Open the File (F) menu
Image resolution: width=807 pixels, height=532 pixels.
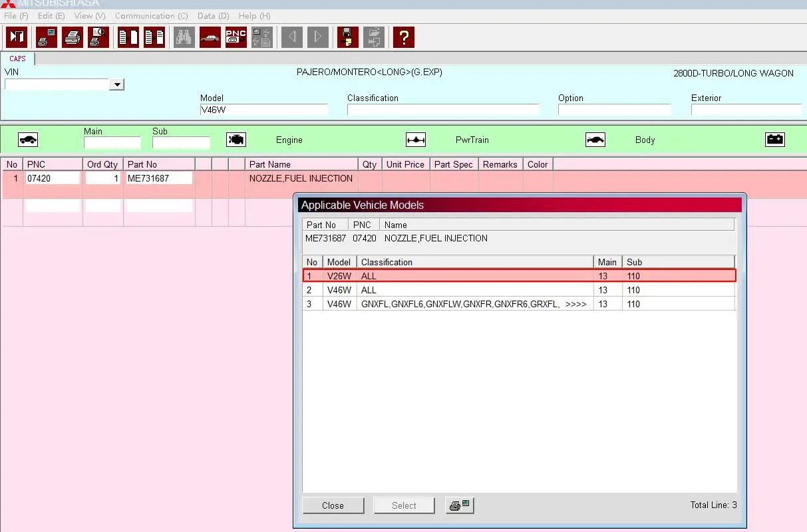pos(16,15)
